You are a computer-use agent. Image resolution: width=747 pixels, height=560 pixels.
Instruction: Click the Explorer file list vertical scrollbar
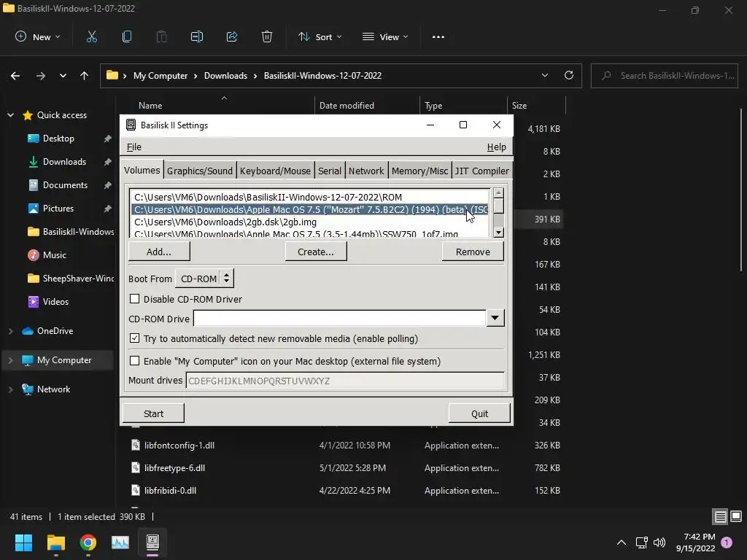[x=741, y=190]
